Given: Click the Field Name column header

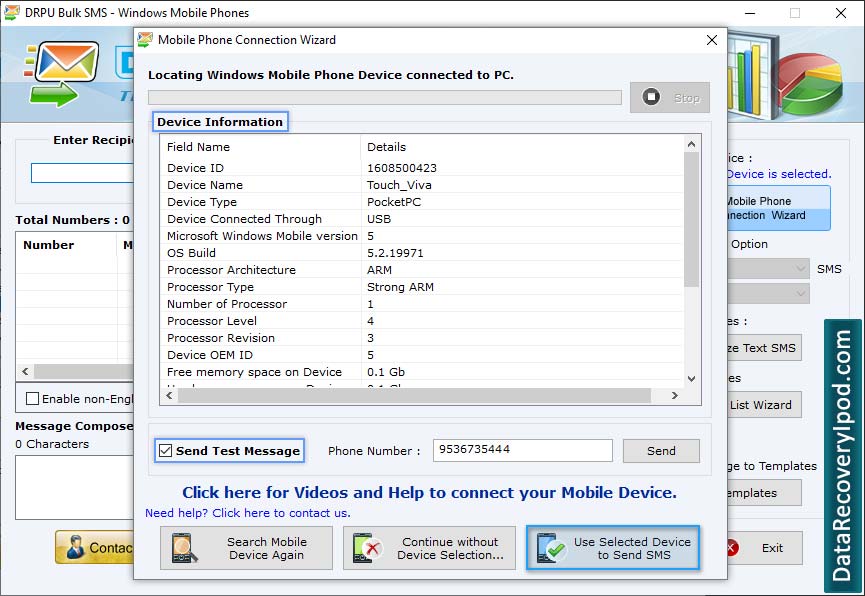Looking at the screenshot, I should 261,147.
